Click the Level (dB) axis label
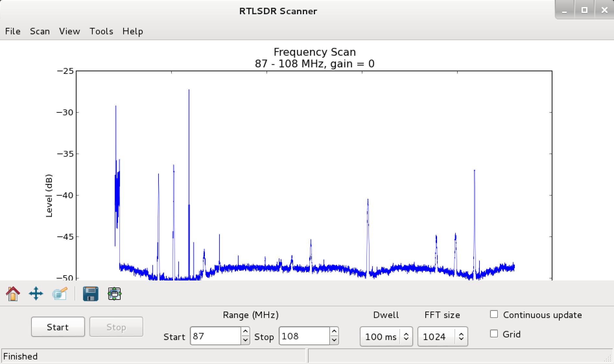 pos(49,196)
